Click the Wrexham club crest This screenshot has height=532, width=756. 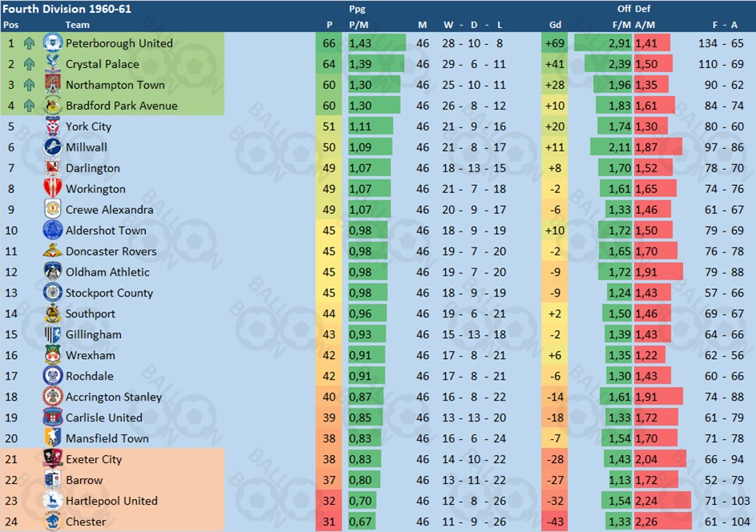[x=53, y=355]
